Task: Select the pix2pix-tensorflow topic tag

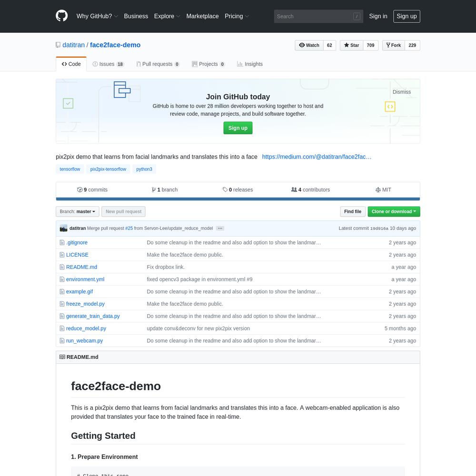Action: click(x=108, y=169)
